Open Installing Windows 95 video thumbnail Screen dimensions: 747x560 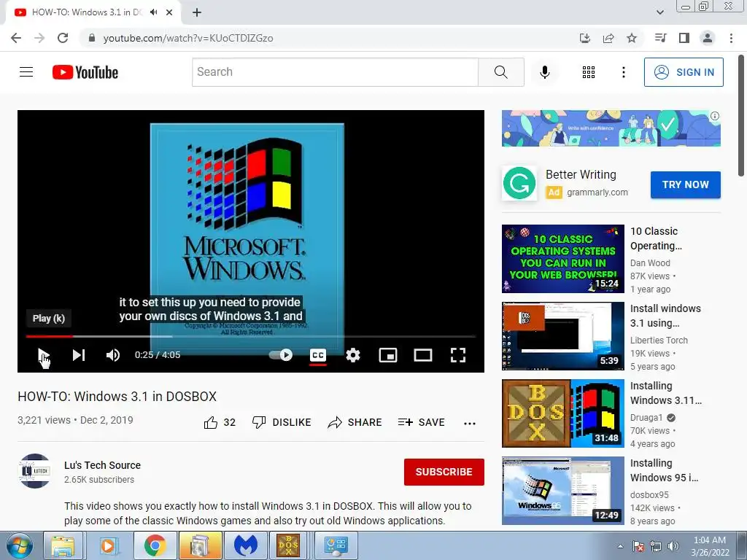coord(562,491)
